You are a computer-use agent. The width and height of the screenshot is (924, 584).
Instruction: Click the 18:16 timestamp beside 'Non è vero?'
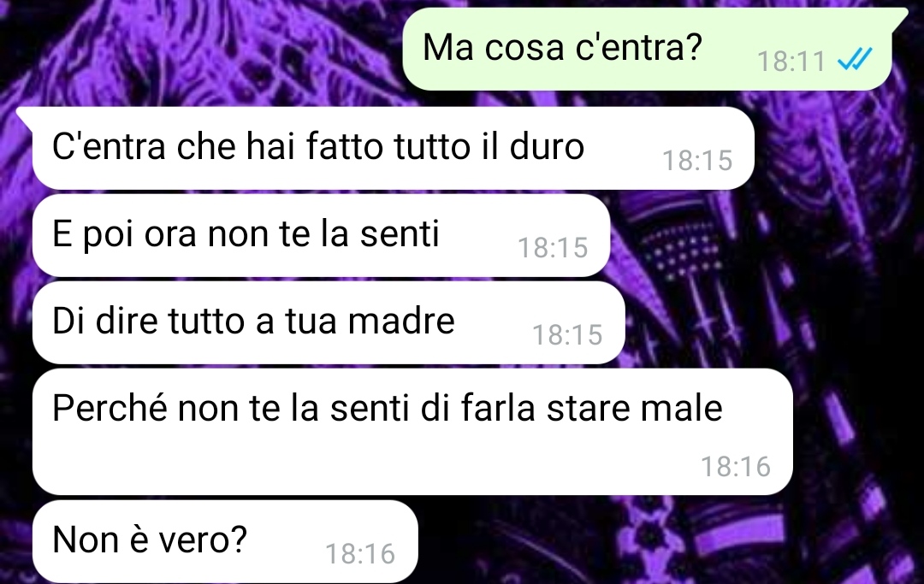[360, 554]
